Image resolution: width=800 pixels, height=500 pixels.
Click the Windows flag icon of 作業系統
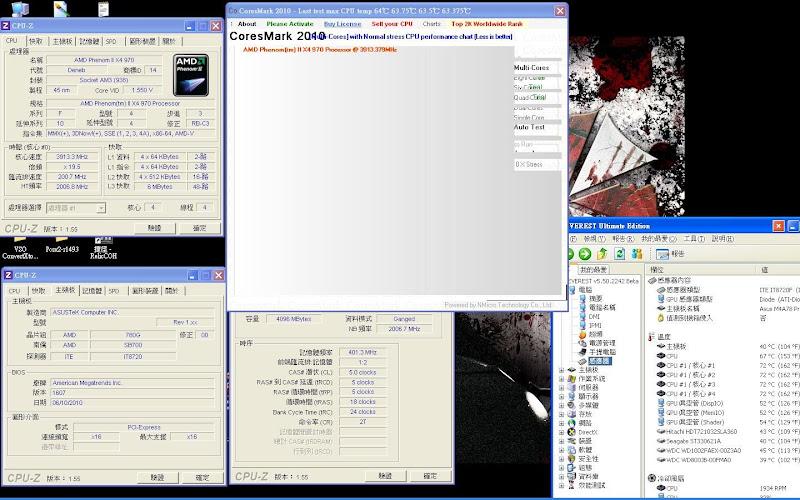[572, 379]
